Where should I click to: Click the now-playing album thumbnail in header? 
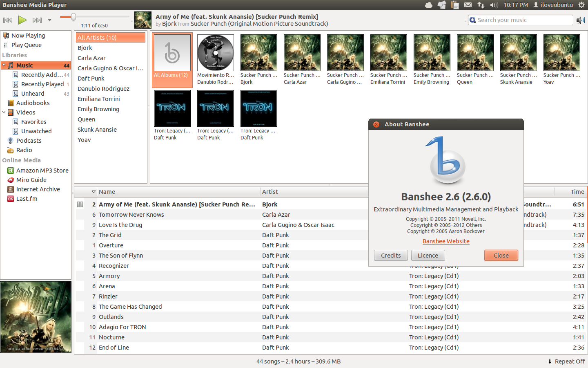(143, 20)
